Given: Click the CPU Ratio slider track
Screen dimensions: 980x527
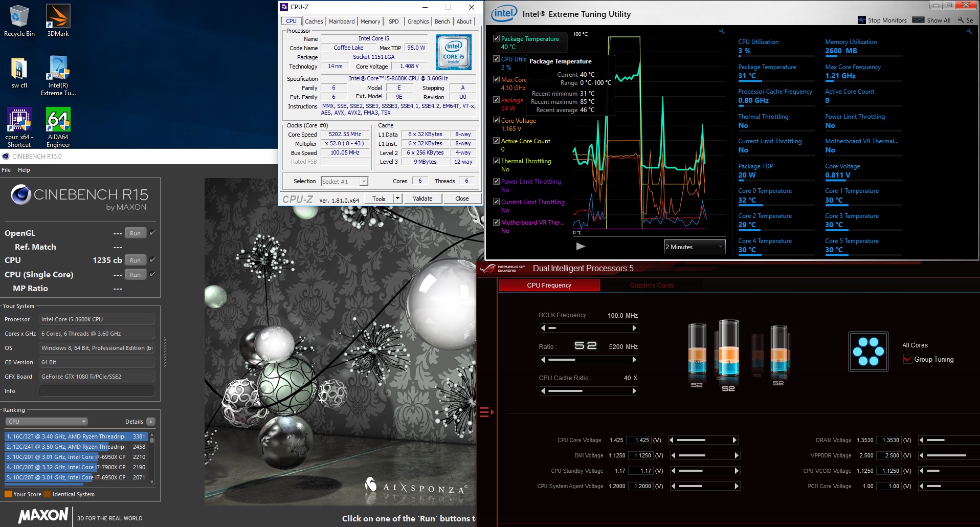Looking at the screenshot, I should click(x=589, y=360).
